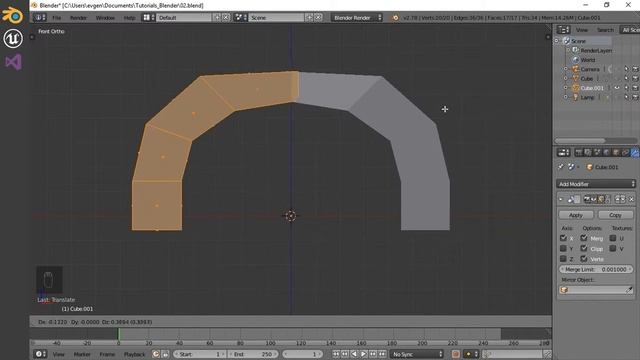The image size is (640, 360).
Task: Click the Merge Limit value slider
Action: tap(596, 269)
